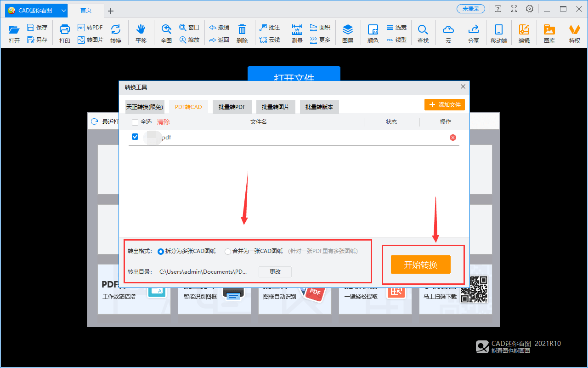Viewport: 588px width, 368px height.
Task: Select 合并为一张CAD图纸 radio option
Action: 228,251
